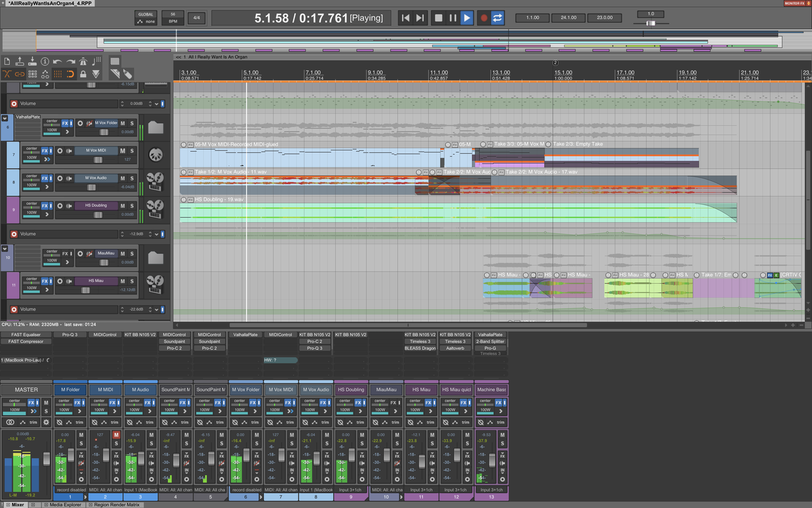Unmute M MIDI strip red M button

click(x=116, y=435)
